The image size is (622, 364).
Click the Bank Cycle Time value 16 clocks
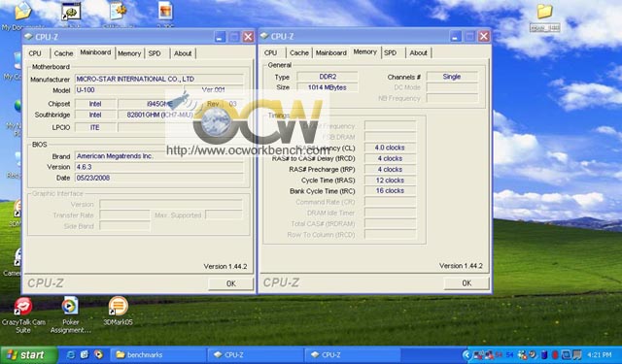[390, 191]
